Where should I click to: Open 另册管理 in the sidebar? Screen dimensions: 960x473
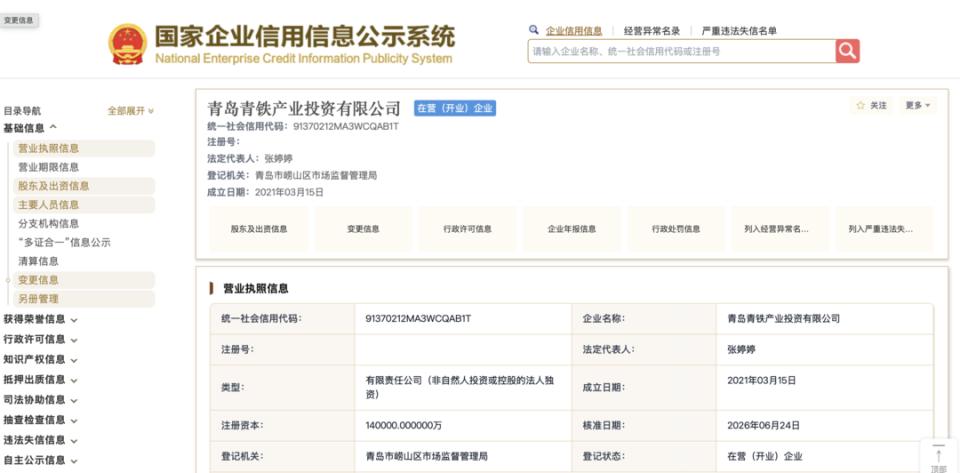tap(84, 299)
